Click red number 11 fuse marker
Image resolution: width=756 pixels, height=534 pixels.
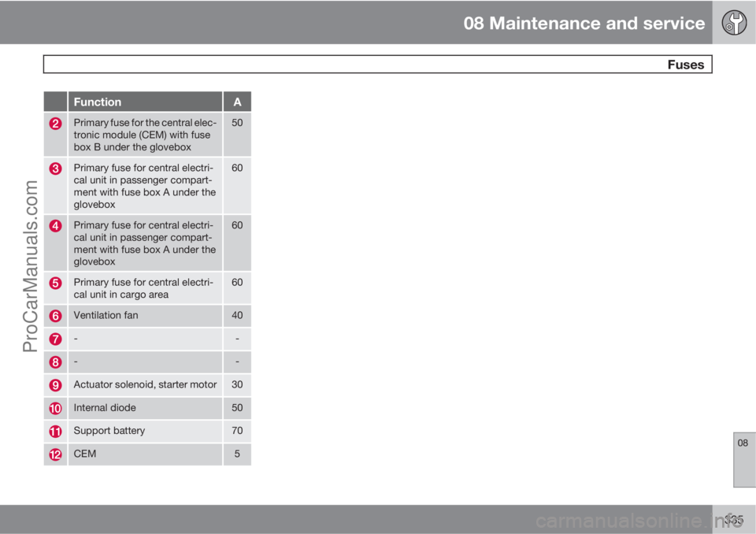[x=55, y=432]
